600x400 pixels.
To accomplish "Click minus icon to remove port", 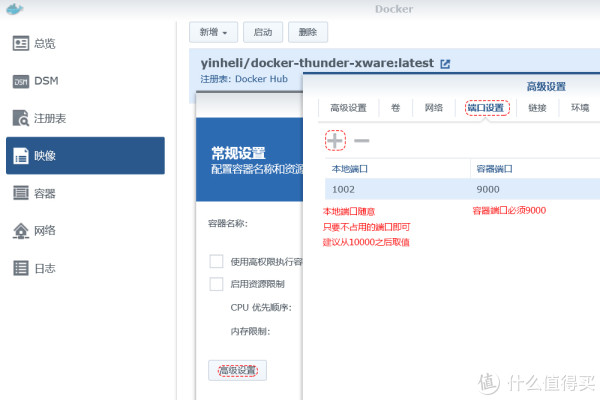I will tap(362, 140).
